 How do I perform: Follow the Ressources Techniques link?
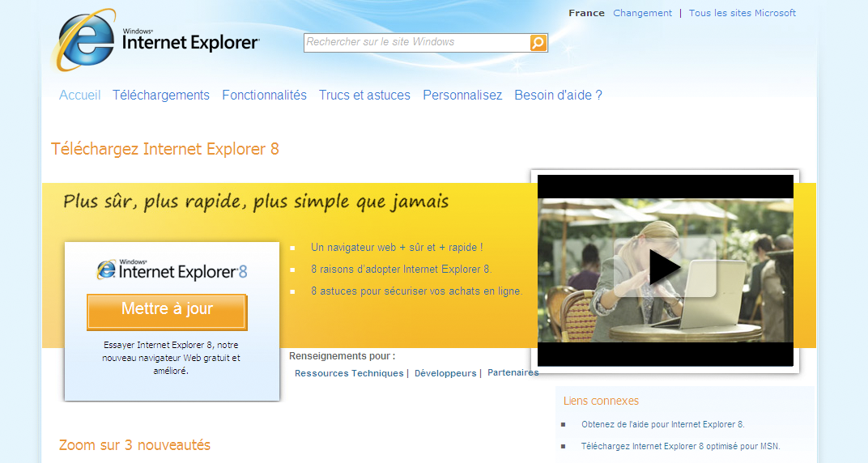coord(349,373)
